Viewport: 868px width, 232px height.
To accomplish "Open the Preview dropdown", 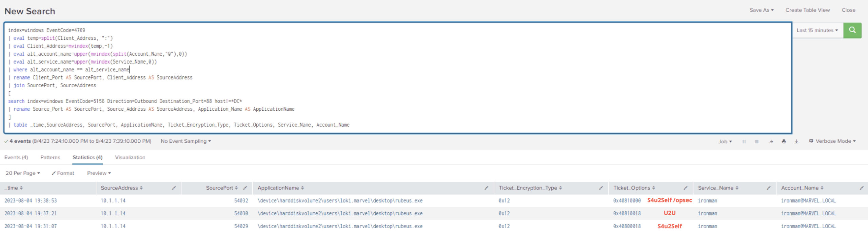I will point(99,173).
